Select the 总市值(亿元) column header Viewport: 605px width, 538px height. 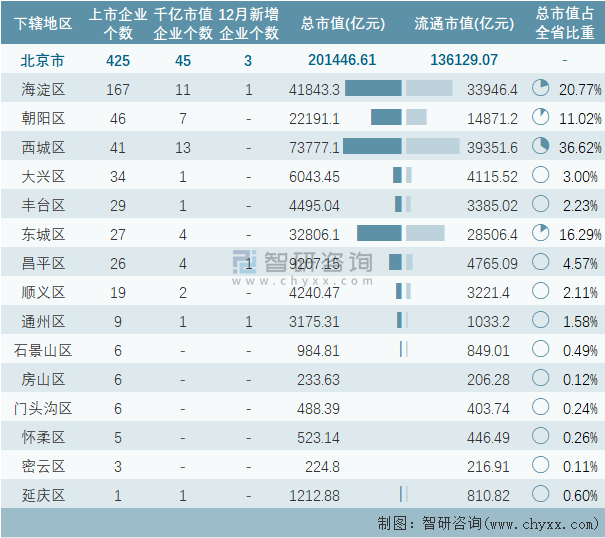342,23
